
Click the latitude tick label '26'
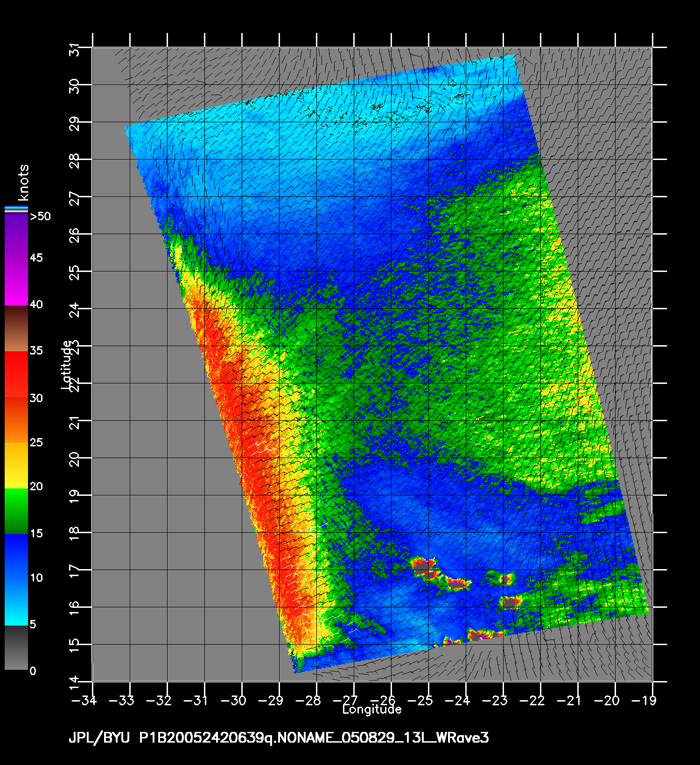[x=74, y=236]
